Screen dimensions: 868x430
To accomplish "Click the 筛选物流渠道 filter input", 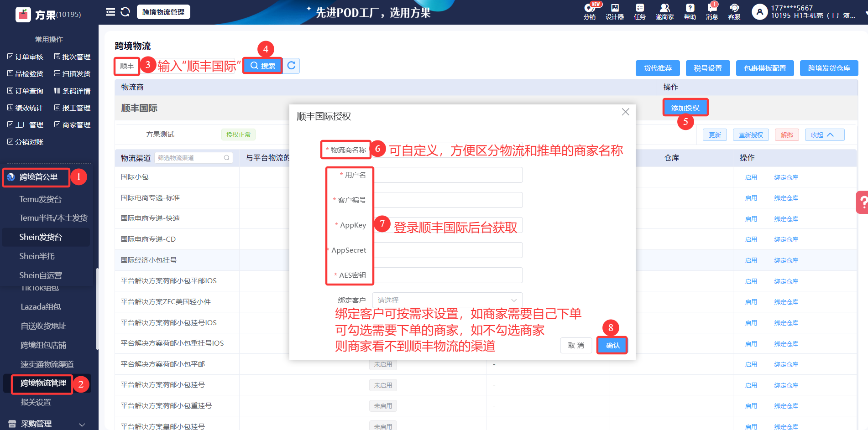I will point(193,158).
